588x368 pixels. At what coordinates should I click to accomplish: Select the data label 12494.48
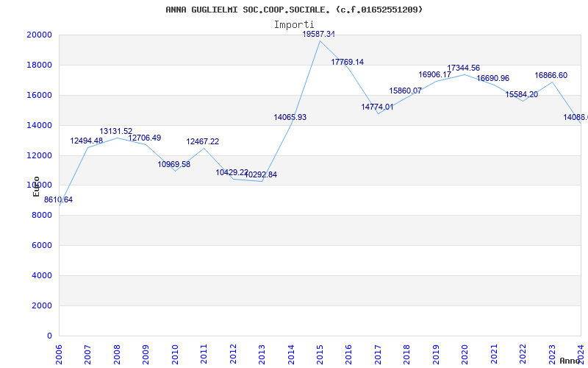tap(86, 141)
